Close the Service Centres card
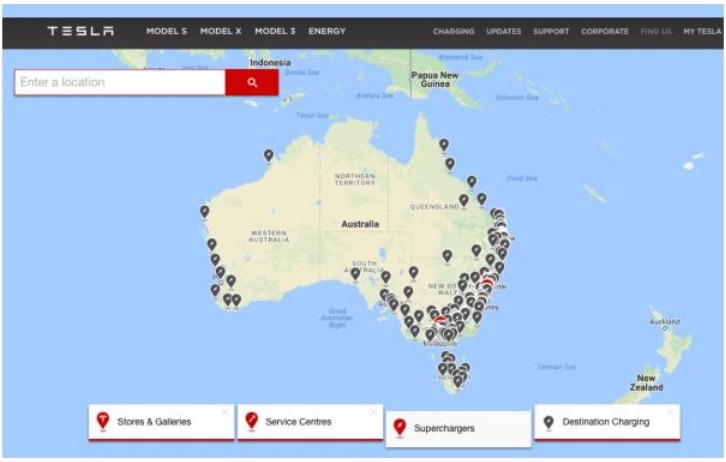This screenshot has height=462, width=726. coord(373,412)
